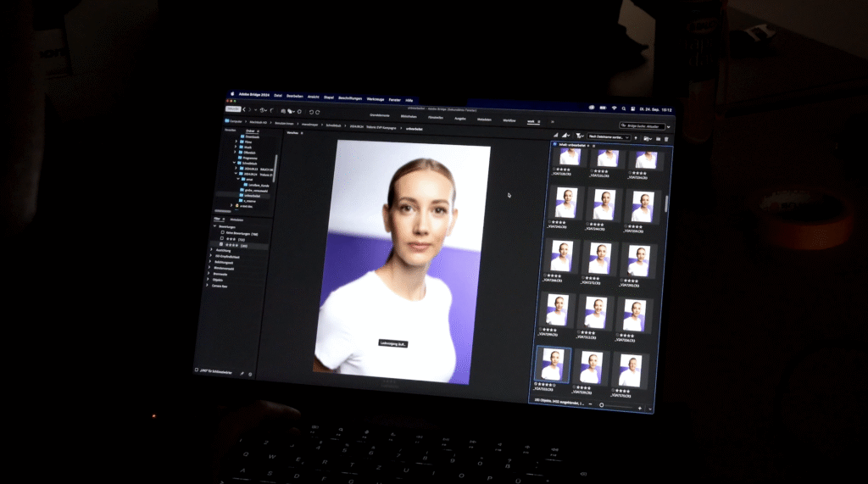Viewport: 868px width, 484px height.
Task: Toggle the 'Keine Bewertungen' filter checkbox
Action: (221, 233)
